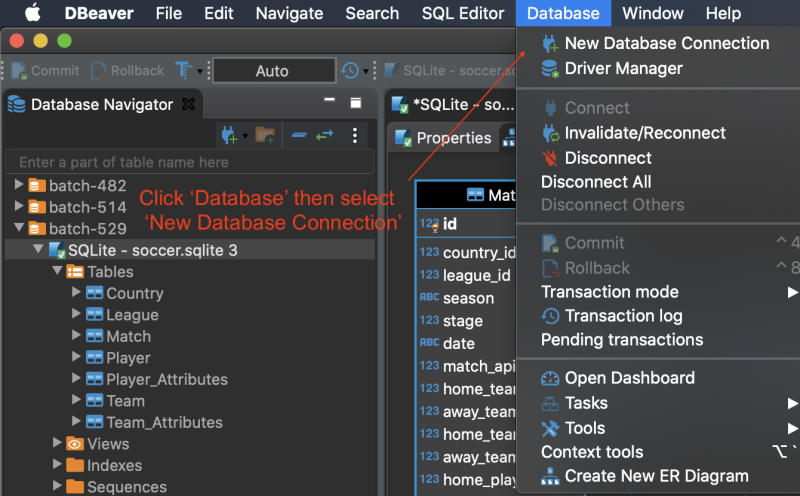Collapse the Tables node
This screenshot has height=496, width=800.
click(x=57, y=270)
